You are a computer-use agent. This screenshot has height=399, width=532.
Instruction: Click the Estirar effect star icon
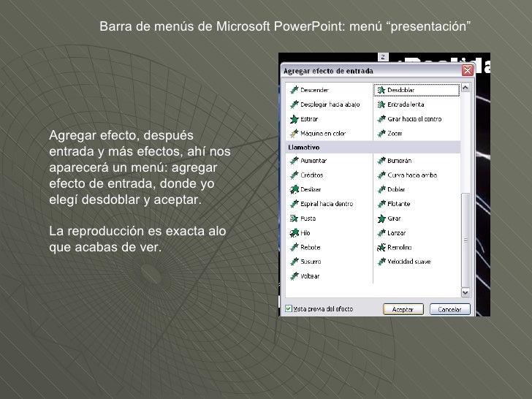point(294,119)
